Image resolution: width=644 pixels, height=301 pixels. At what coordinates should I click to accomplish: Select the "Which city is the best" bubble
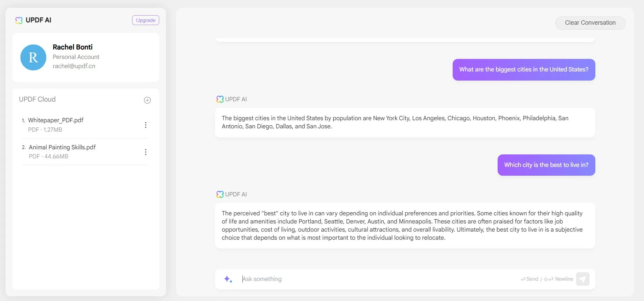point(546,165)
